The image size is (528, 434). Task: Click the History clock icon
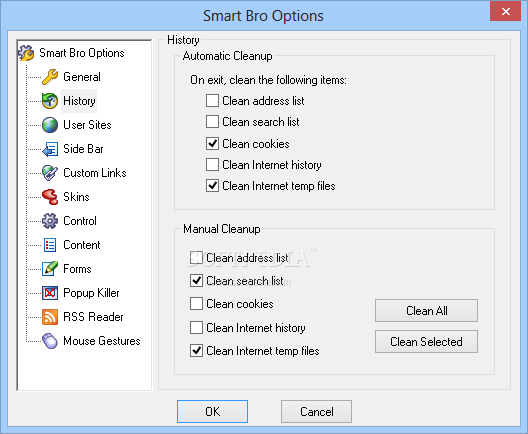(x=50, y=101)
